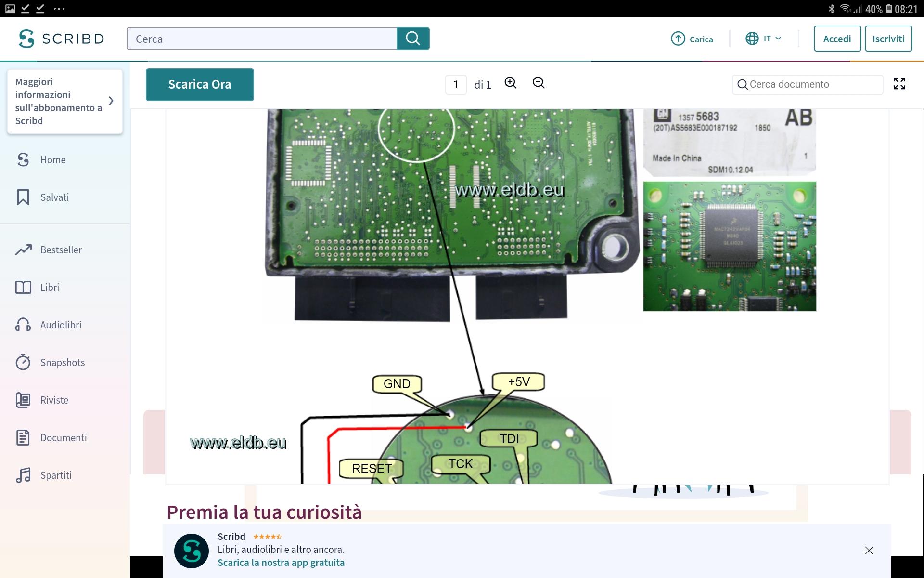Click the Snapshots stopwatch icon
The height and width of the screenshot is (578, 924).
tap(23, 362)
